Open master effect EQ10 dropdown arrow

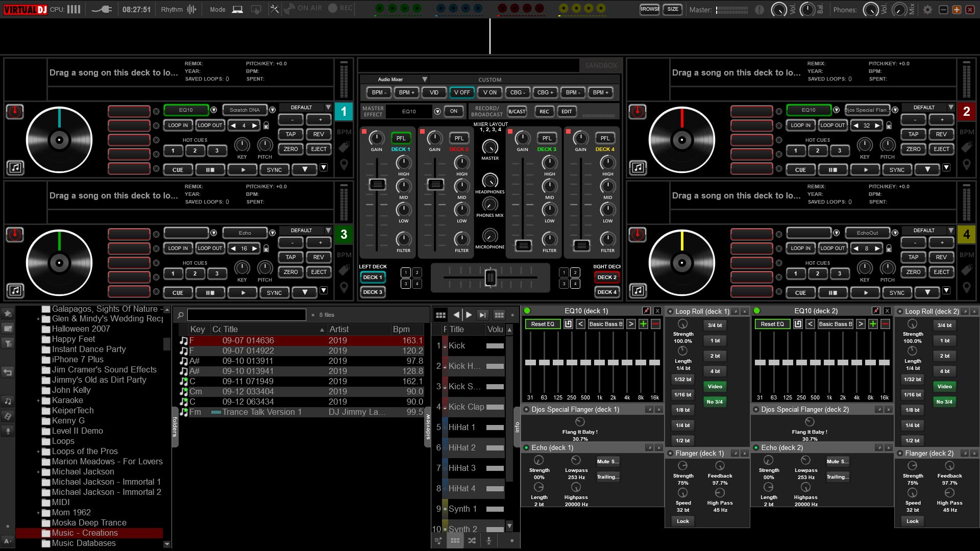click(x=437, y=111)
